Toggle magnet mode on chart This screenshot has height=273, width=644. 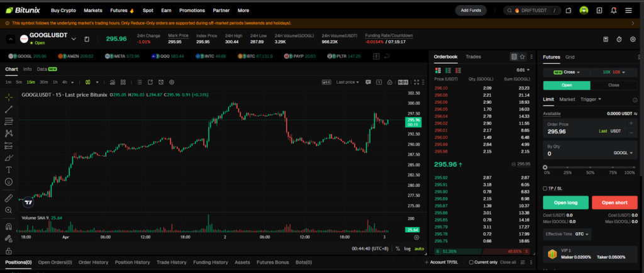pyautogui.click(x=9, y=226)
